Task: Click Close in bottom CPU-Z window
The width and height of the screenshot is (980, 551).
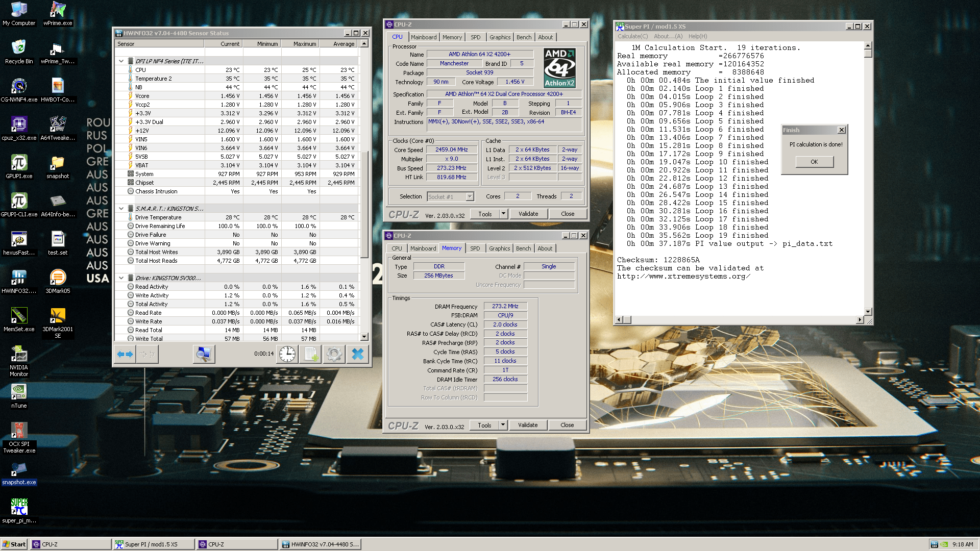Action: pos(567,425)
